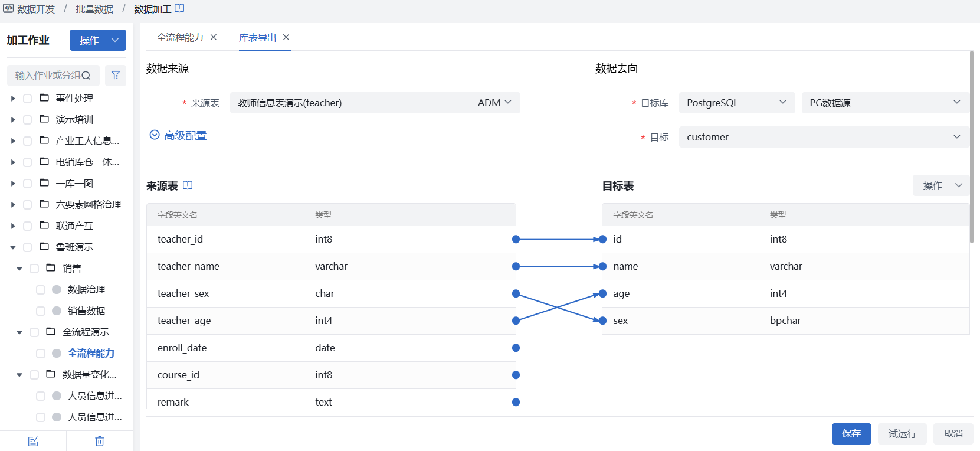The height and width of the screenshot is (451, 980).
Task: Open the help book icon beside 数据加工
Action: pos(179,8)
